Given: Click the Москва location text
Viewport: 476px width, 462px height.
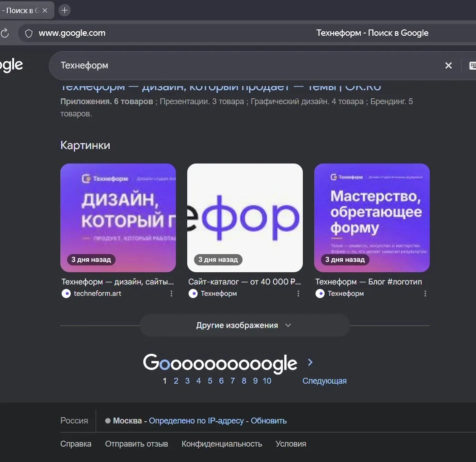Looking at the screenshot, I should (x=127, y=421).
